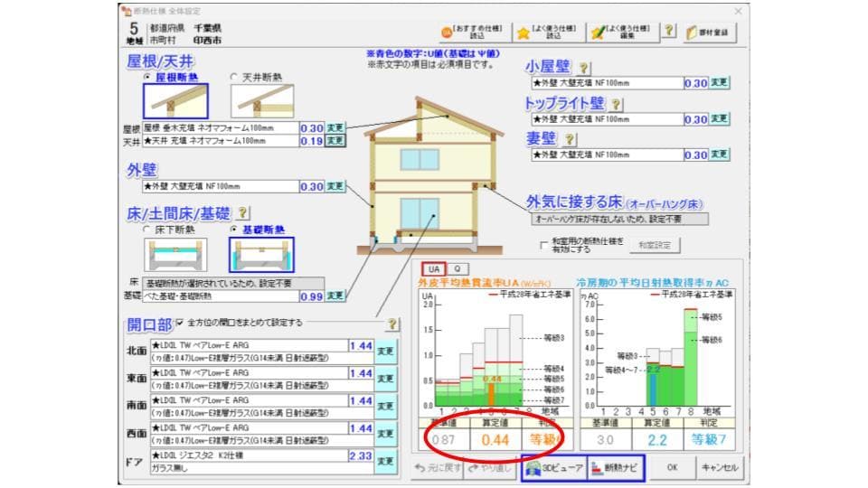
Task: Select 屋根断熱 radio button
Action: pyautogui.click(x=147, y=77)
